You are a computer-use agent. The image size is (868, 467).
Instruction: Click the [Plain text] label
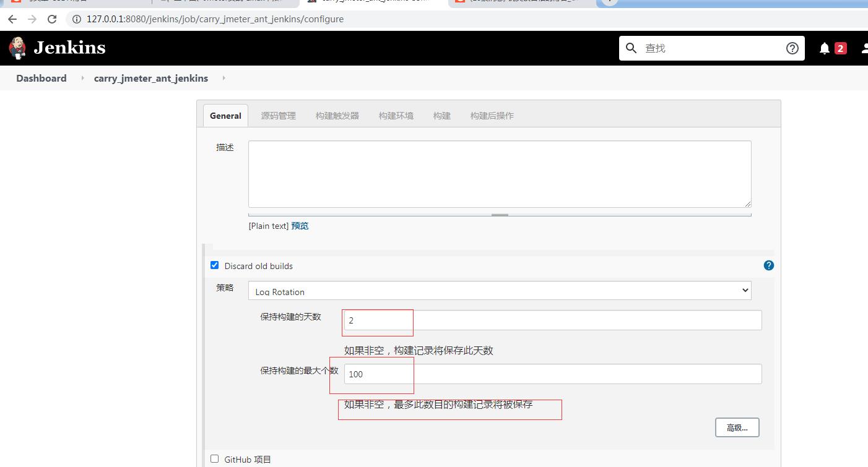pos(269,226)
